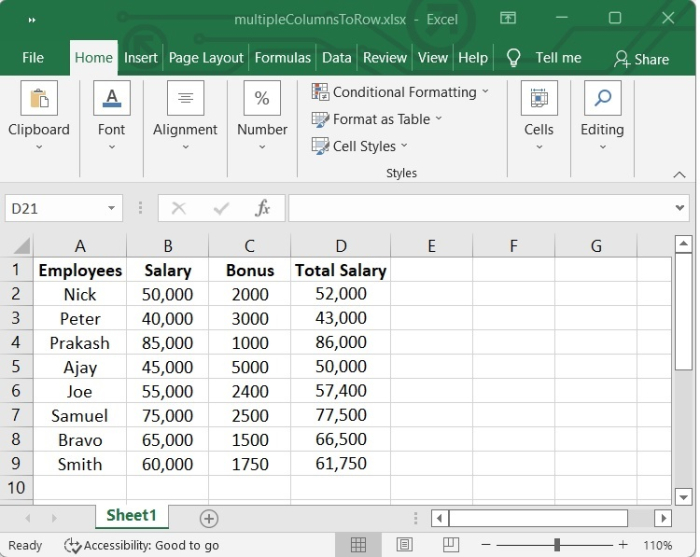This screenshot has height=557, width=700.
Task: Expand the Name Box dropdown arrow
Action: tap(112, 208)
